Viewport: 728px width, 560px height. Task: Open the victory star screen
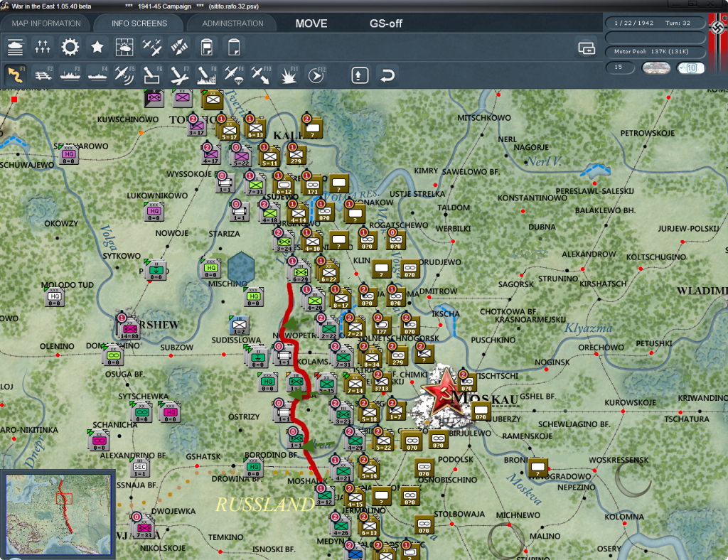tap(97, 47)
